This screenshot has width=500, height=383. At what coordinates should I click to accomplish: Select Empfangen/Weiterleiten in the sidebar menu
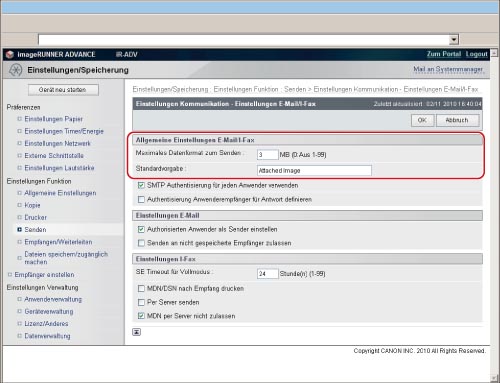coord(58,242)
